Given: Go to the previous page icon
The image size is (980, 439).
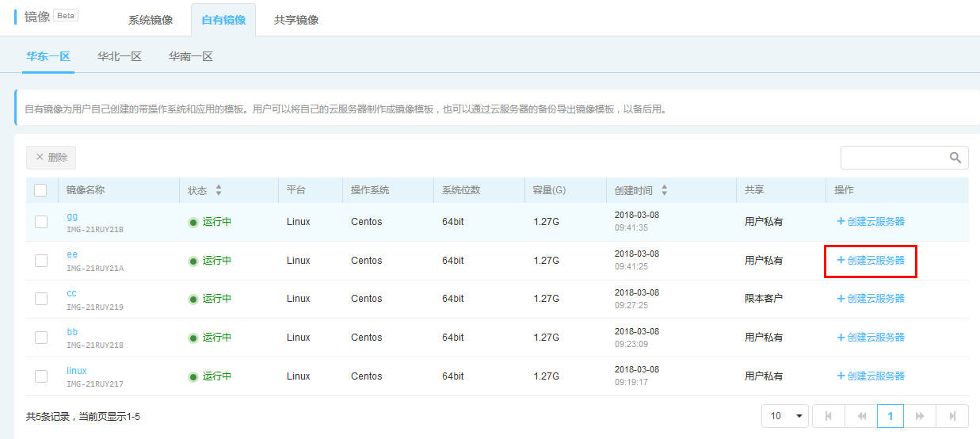Looking at the screenshot, I should [x=861, y=416].
